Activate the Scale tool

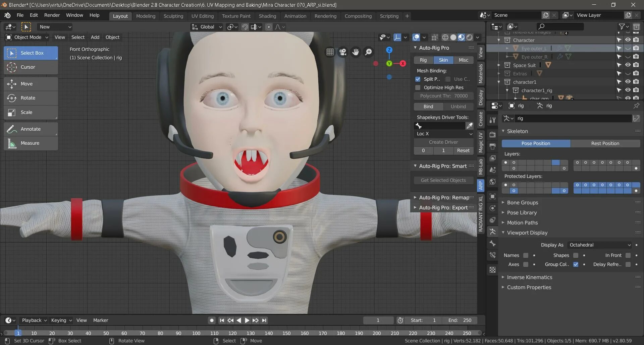point(31,112)
